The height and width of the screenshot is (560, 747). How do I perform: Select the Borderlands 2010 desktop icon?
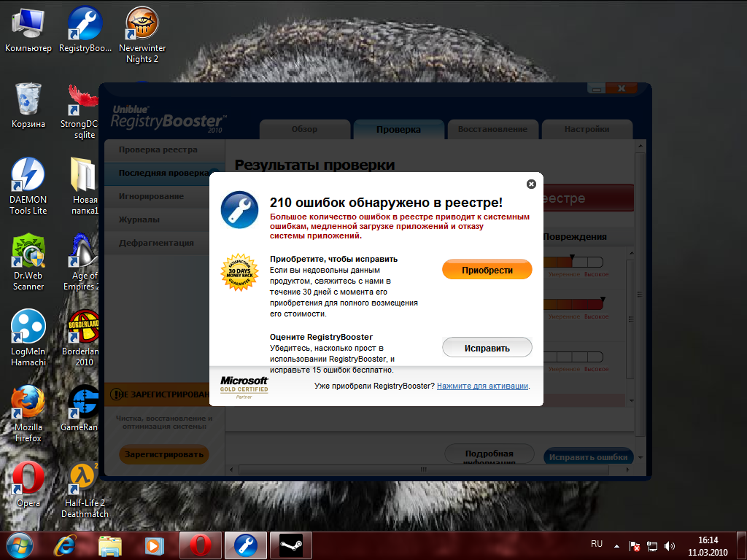point(82,338)
